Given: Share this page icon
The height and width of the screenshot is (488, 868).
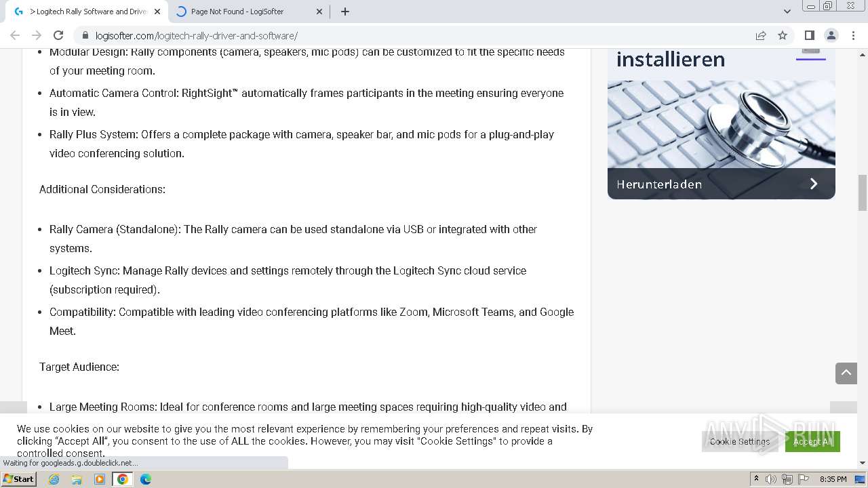Looking at the screenshot, I should (761, 35).
